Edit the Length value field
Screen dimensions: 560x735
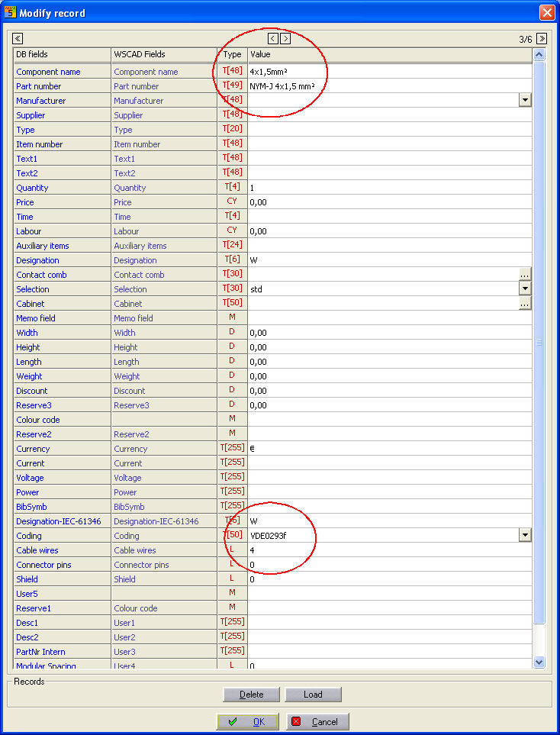click(390, 362)
